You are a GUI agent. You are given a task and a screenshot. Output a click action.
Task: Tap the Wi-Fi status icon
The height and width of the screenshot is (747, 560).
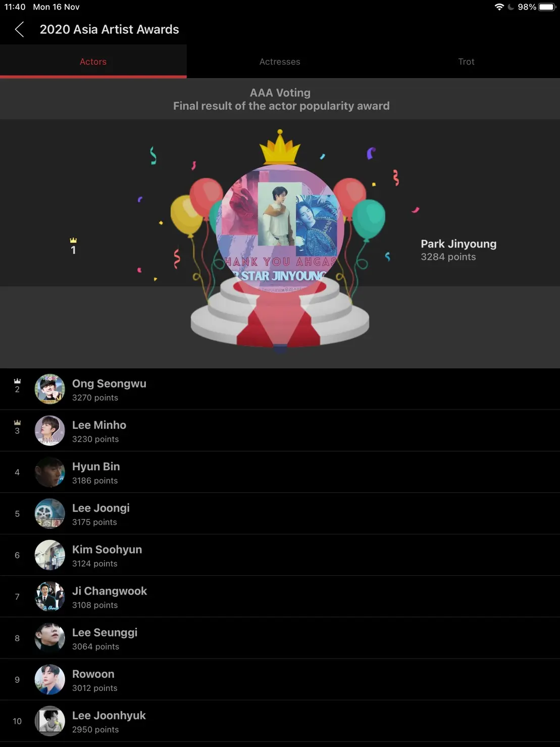499,7
